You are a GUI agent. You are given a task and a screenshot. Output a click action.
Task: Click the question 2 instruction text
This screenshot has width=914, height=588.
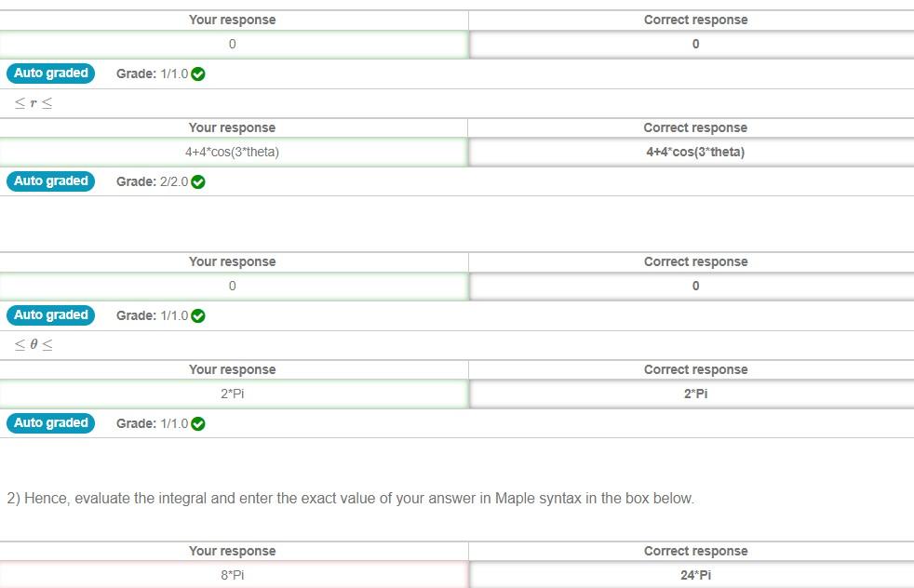coord(351,498)
